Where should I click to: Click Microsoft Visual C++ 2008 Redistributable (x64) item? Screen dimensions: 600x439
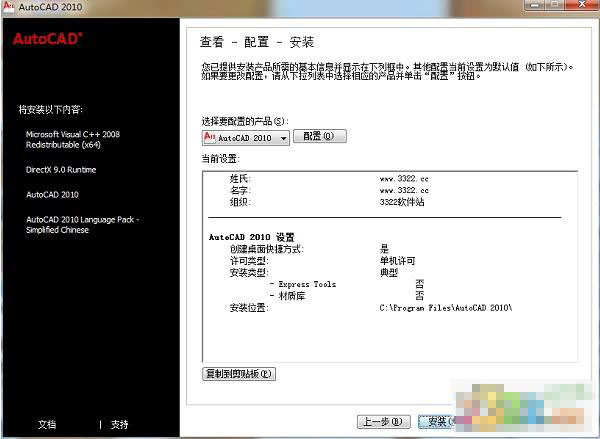(73, 139)
